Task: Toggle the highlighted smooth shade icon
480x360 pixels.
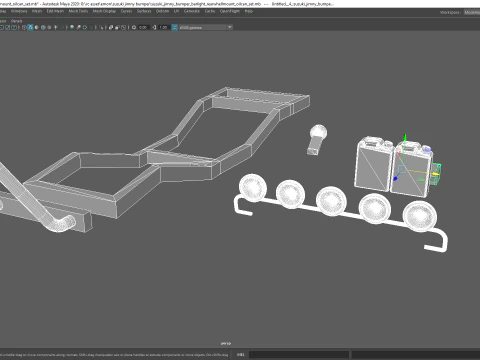Action: coord(30,27)
